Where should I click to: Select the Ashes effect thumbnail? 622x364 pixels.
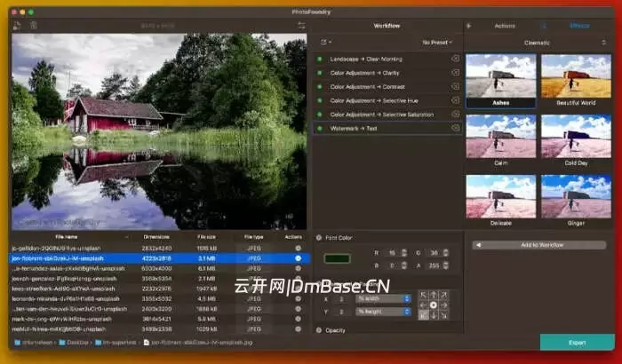tap(500, 81)
